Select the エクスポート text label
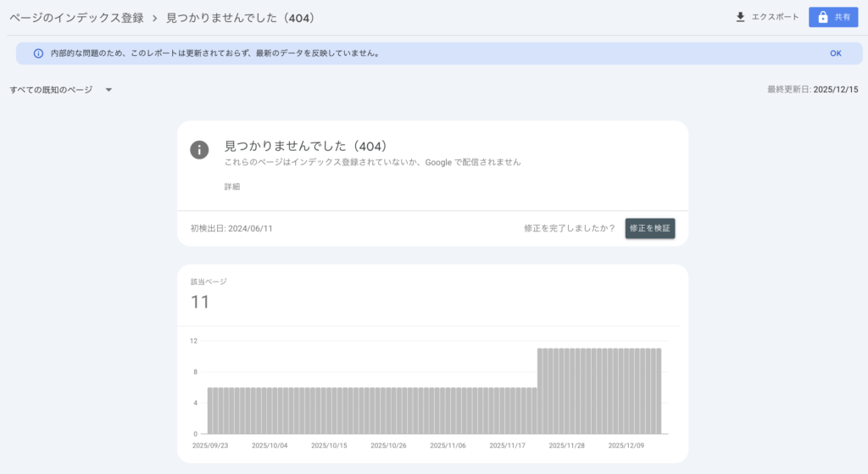The height and width of the screenshot is (474, 868). [x=775, y=17]
